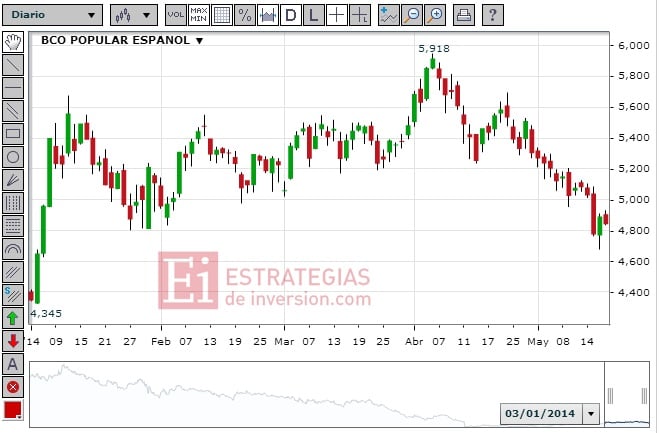The width and height of the screenshot is (659, 433).
Task: Click the historical price overview line
Action: 248,394
